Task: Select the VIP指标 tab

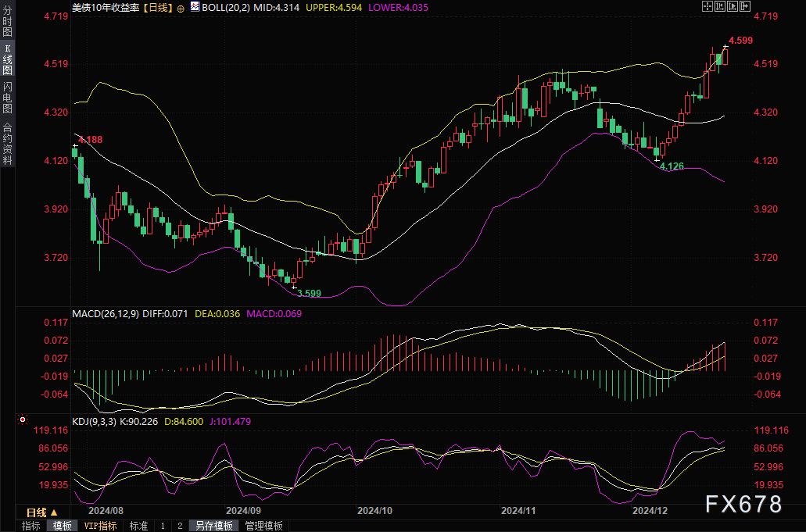Action: pos(100,526)
